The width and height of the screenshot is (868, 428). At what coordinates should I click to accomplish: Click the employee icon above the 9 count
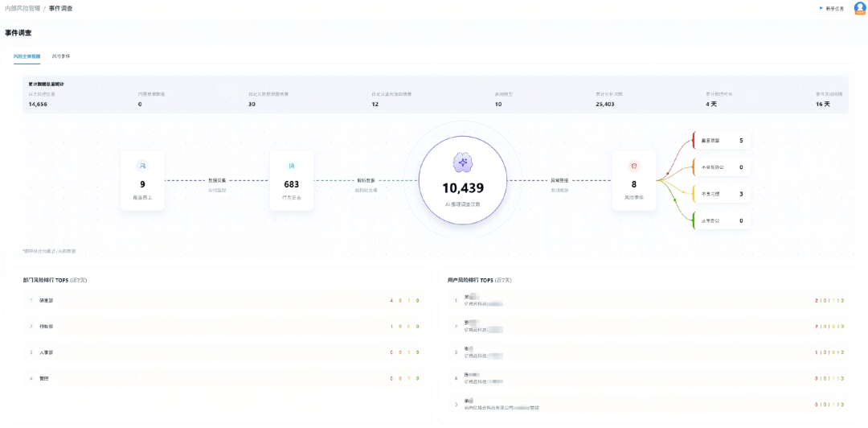[142, 165]
